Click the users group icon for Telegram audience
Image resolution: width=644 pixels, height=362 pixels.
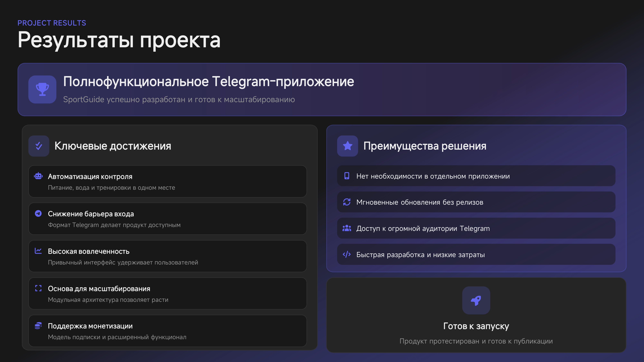tap(347, 228)
